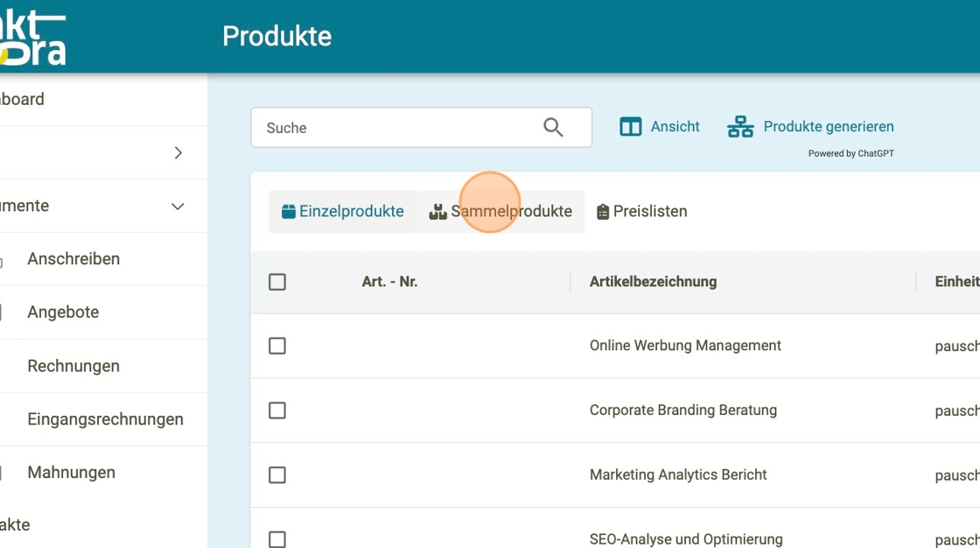Click the SEO-Analyse und Optimierung product name

[x=686, y=539]
